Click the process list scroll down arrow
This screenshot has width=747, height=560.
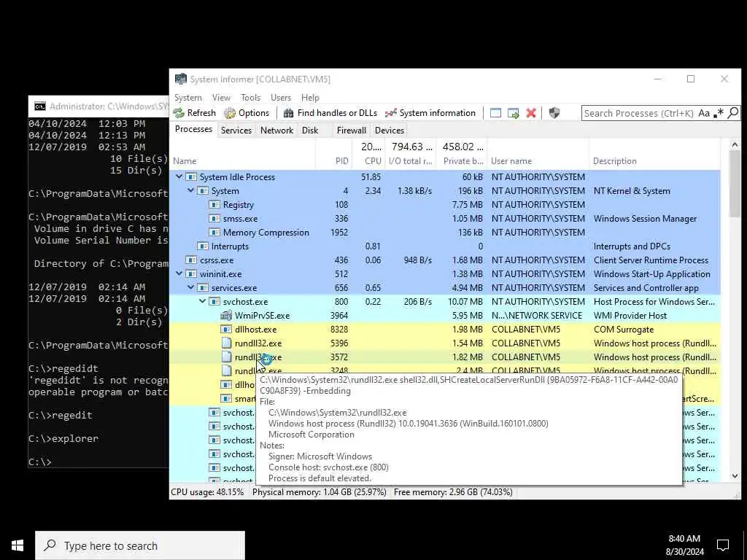[734, 475]
